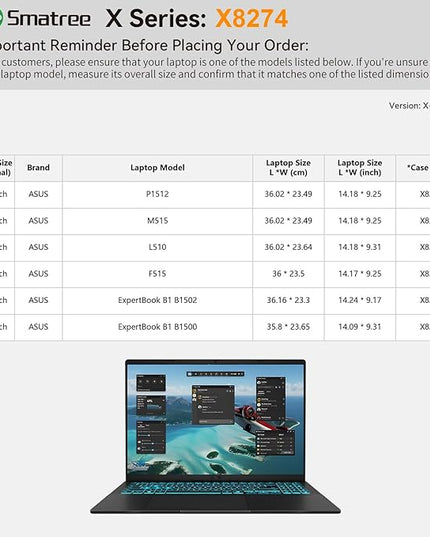Select the "F515" model cell

(157, 274)
